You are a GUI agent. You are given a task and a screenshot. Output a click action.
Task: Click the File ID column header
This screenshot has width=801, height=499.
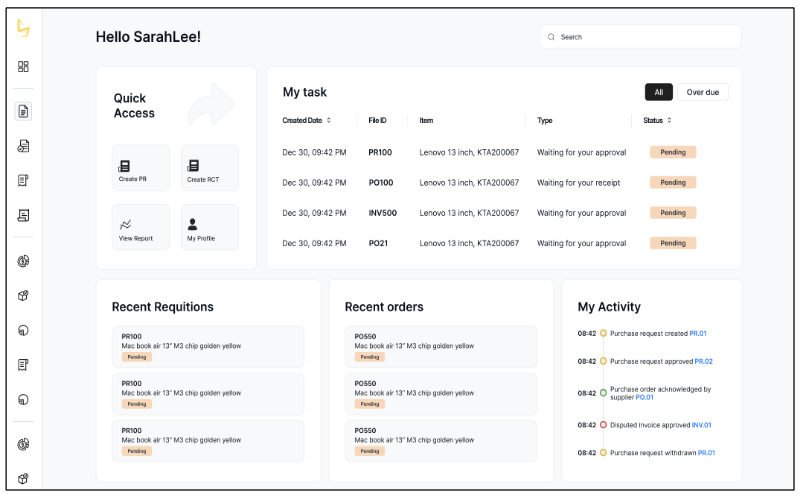[x=377, y=121]
